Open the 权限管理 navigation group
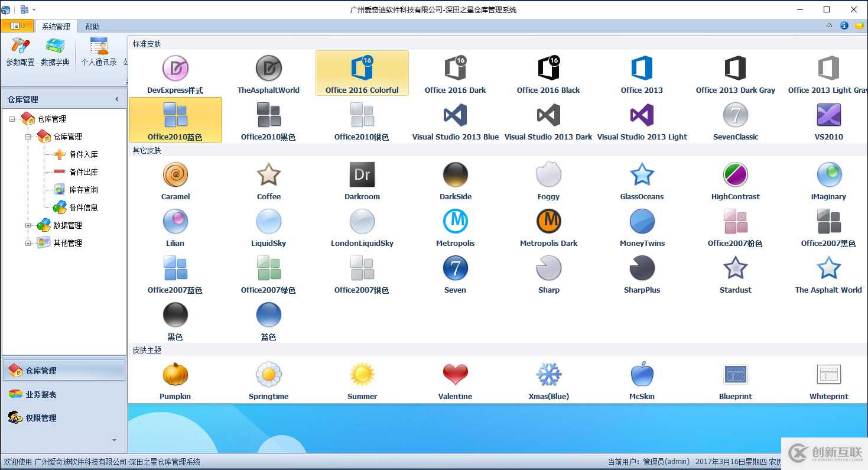This screenshot has height=470, width=868. [x=40, y=418]
